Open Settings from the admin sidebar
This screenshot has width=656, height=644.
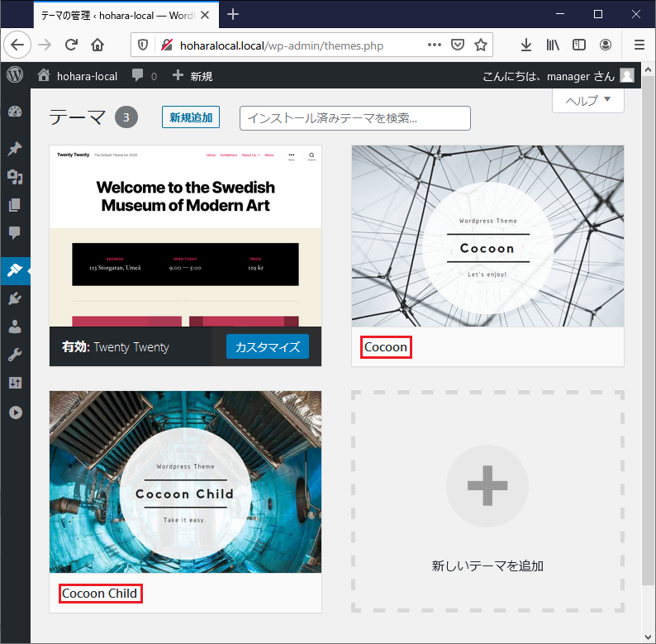[15, 383]
